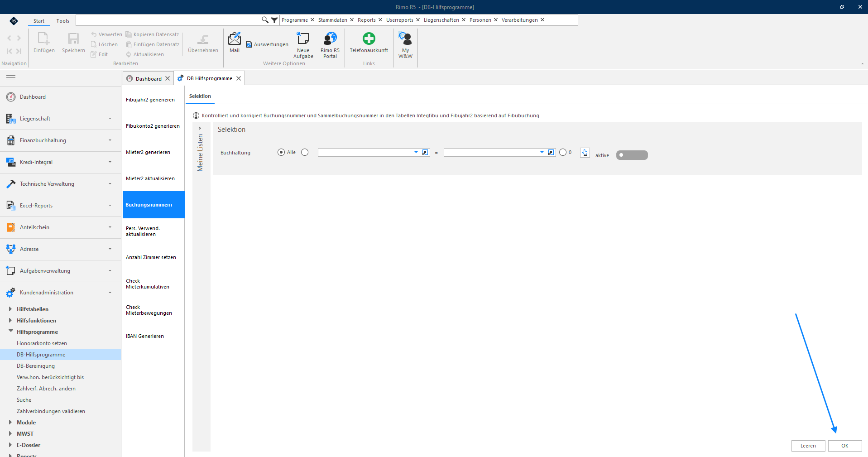Click the green Telefonauskunft plus icon
This screenshot has height=457, width=868.
369,38
